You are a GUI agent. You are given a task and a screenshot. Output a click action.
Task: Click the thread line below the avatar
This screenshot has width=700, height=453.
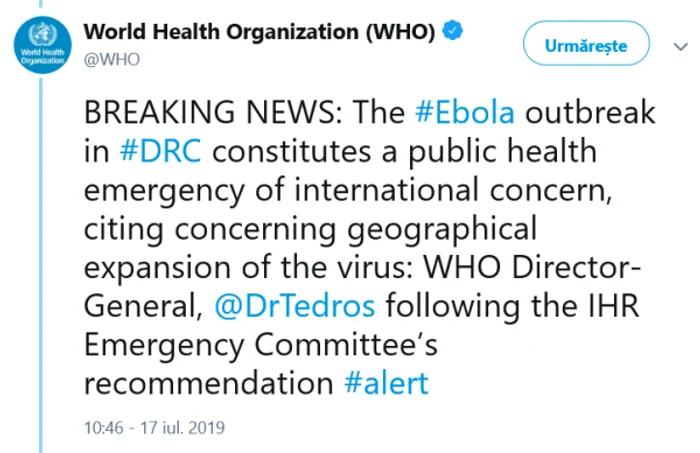click(x=41, y=263)
